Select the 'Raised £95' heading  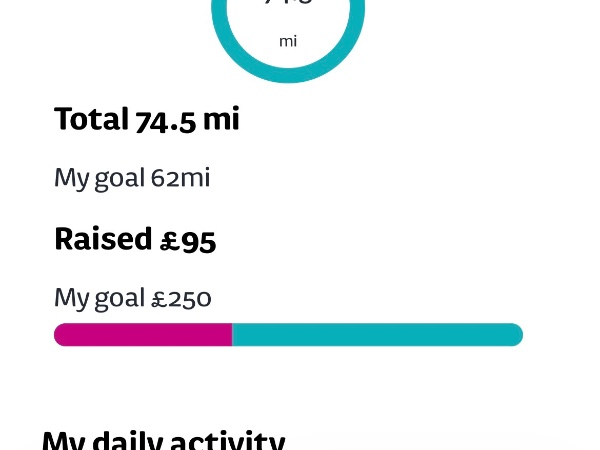(x=135, y=239)
